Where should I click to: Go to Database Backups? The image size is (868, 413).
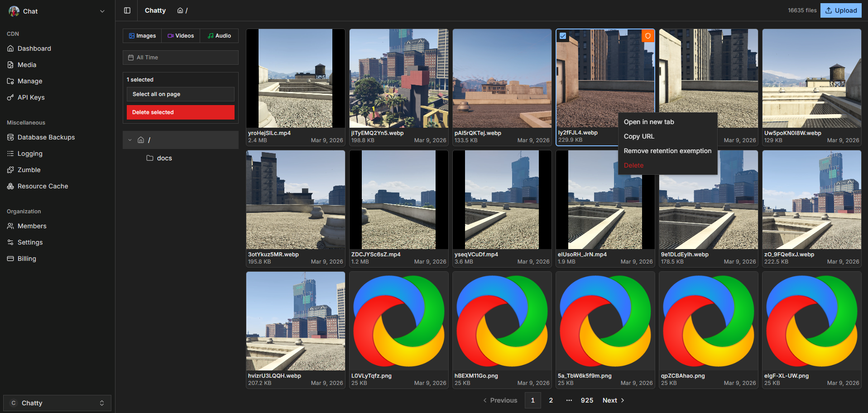tap(46, 137)
